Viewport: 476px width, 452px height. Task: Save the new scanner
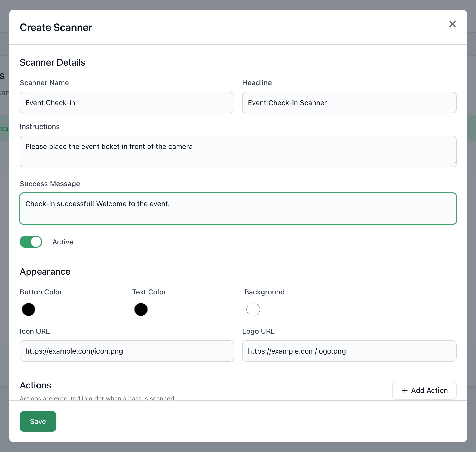point(38,421)
